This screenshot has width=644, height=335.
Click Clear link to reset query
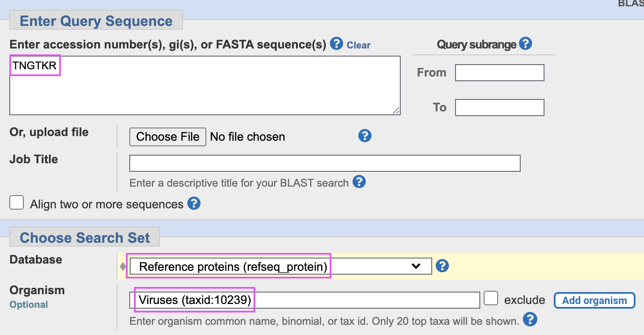(358, 45)
